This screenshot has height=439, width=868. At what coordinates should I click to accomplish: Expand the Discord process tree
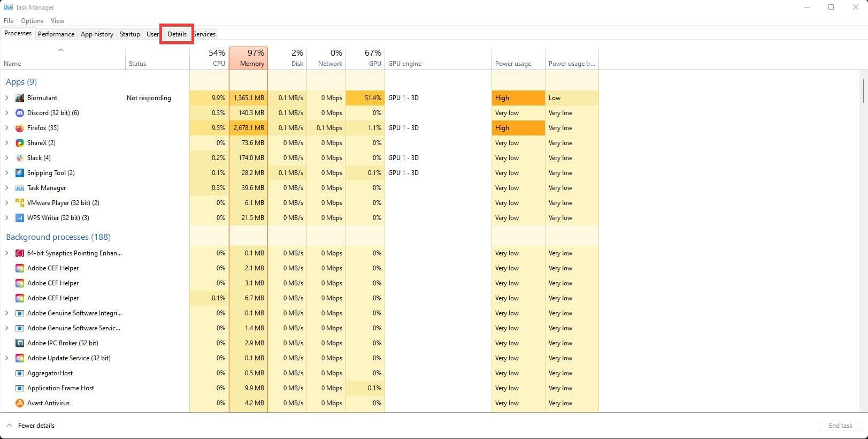point(7,113)
